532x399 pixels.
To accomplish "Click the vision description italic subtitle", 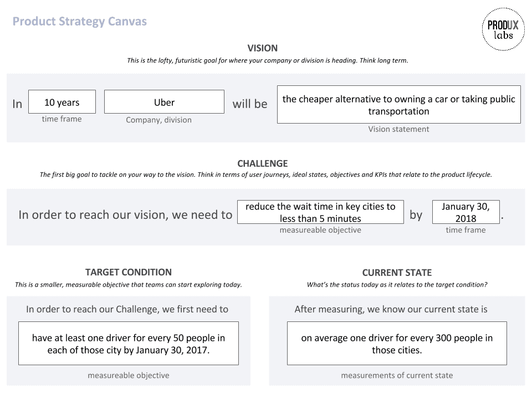I will [267, 60].
